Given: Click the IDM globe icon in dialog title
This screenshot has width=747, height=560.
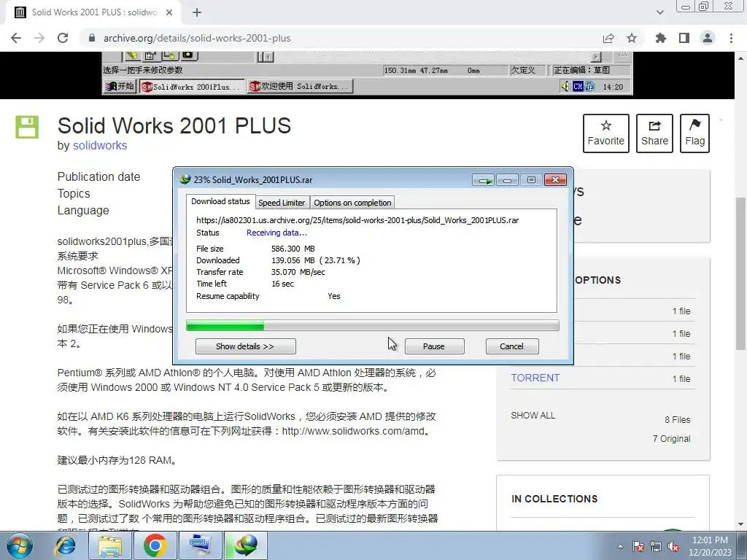Looking at the screenshot, I should [x=185, y=179].
